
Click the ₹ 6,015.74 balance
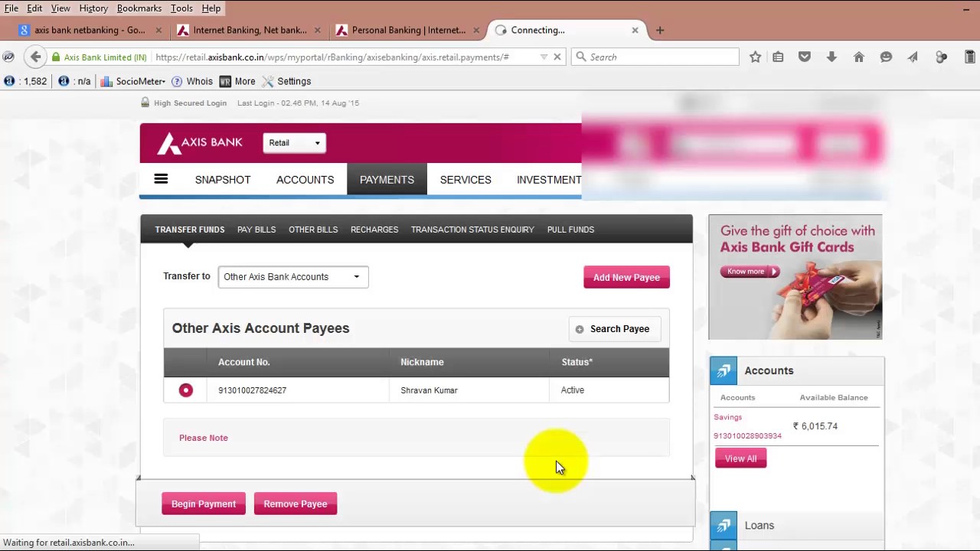coord(815,426)
